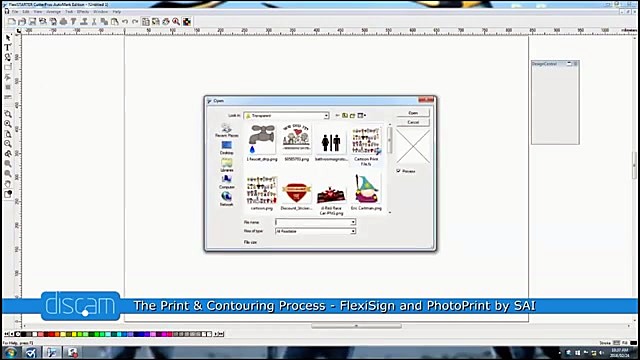Click the Open file toolbar icon
The height and width of the screenshot is (360, 640).
pos(22,22)
